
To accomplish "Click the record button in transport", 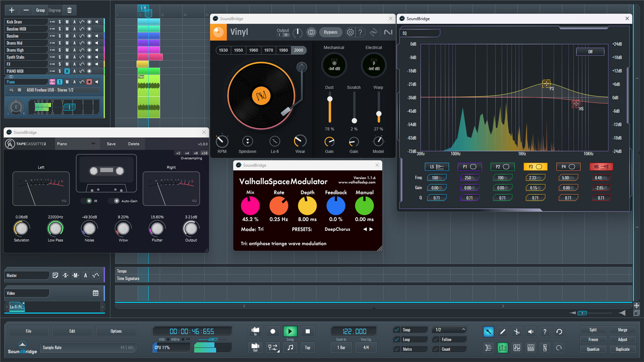I will (273, 331).
